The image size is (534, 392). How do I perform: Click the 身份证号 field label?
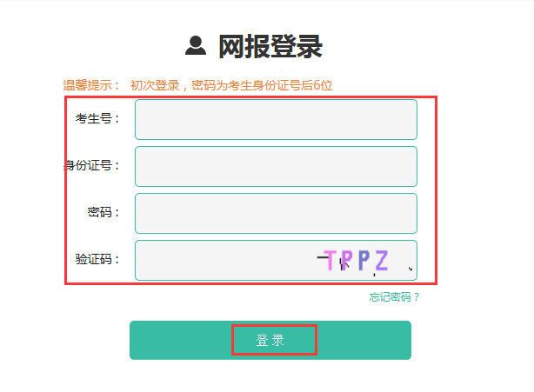click(x=93, y=166)
